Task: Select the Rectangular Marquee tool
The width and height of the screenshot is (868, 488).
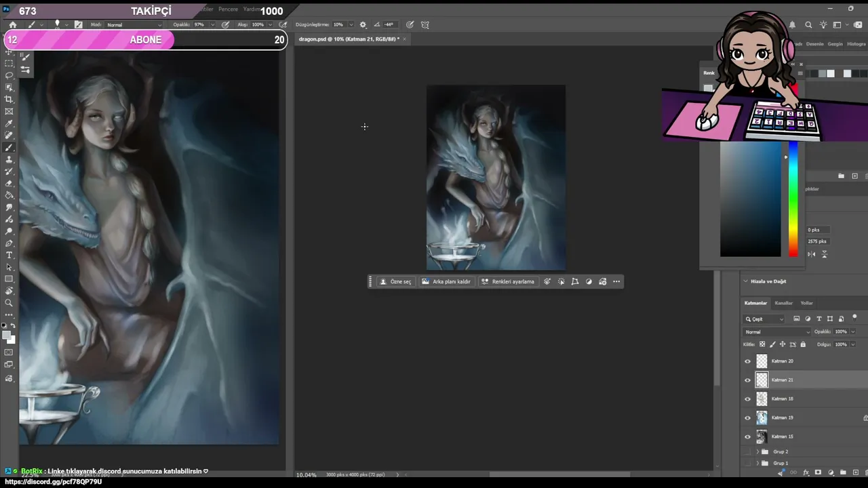Action: (x=9, y=63)
